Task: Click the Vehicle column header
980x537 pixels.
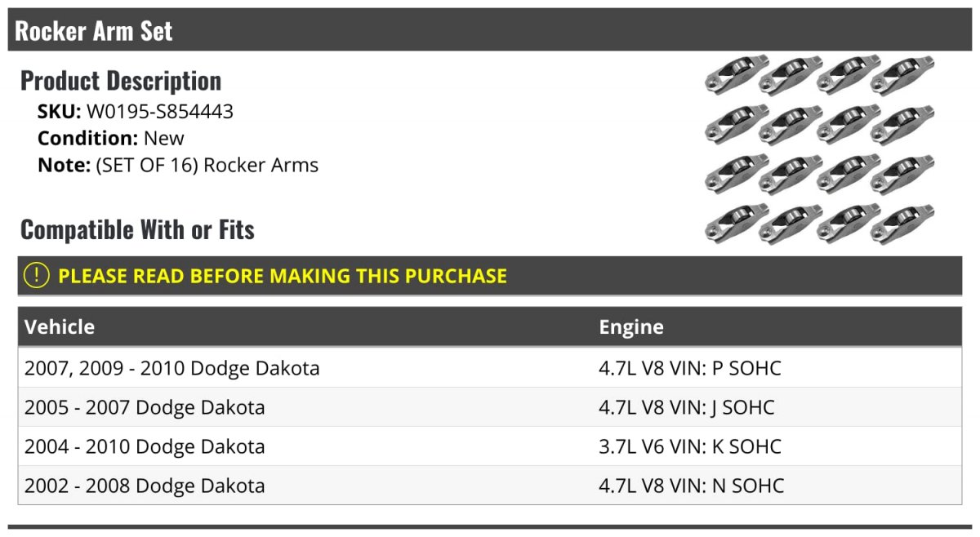Action: point(60,327)
